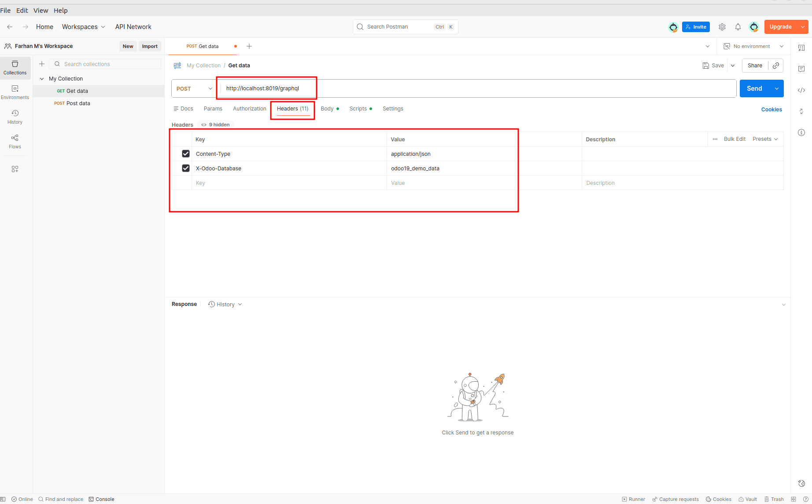This screenshot has height=504, width=812.
Task: Go forward with the right arrow
Action: click(x=26, y=27)
